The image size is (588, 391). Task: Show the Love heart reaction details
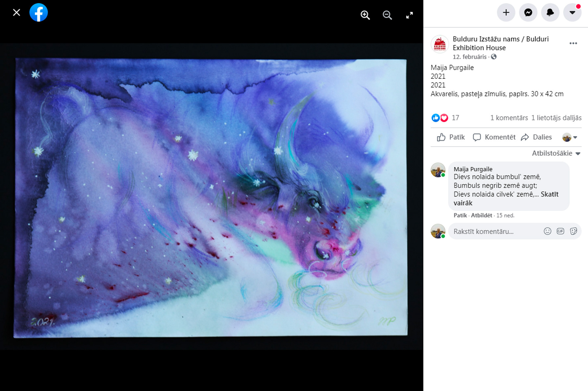pyautogui.click(x=444, y=118)
